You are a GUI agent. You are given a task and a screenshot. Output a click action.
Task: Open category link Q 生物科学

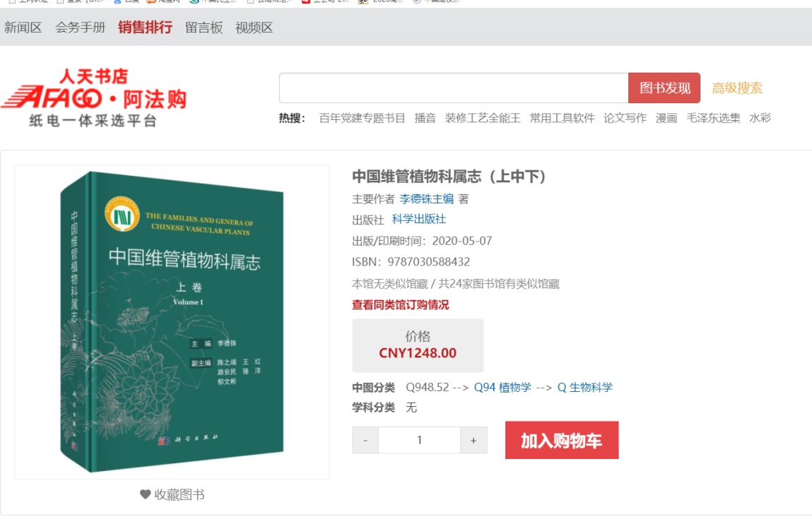(x=585, y=387)
